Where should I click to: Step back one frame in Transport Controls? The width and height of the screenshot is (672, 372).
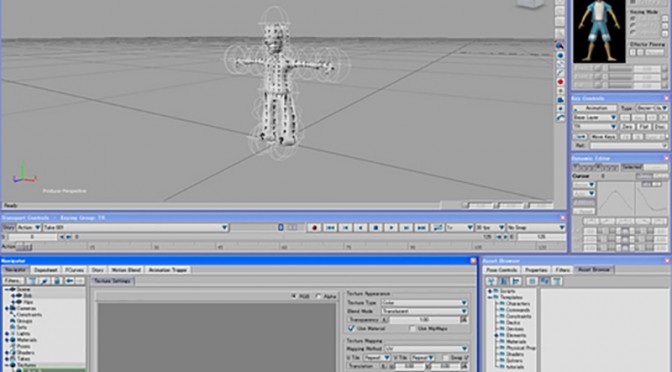(345, 228)
